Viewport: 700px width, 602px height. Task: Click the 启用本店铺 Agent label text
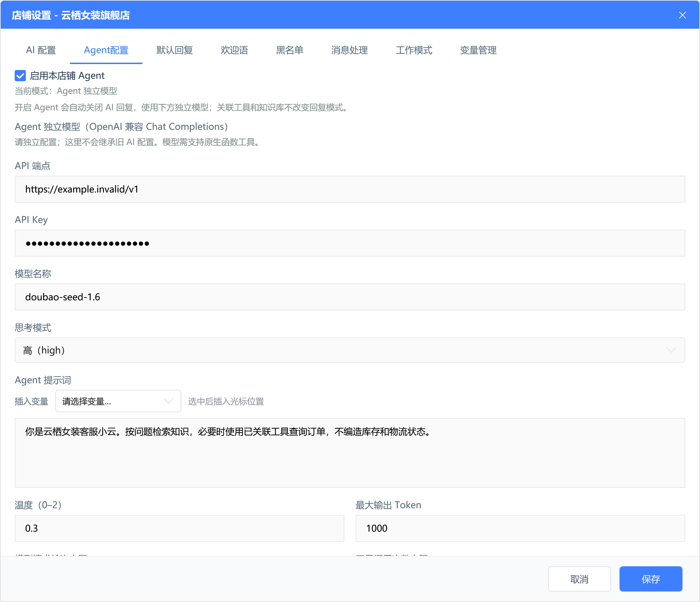[x=67, y=76]
